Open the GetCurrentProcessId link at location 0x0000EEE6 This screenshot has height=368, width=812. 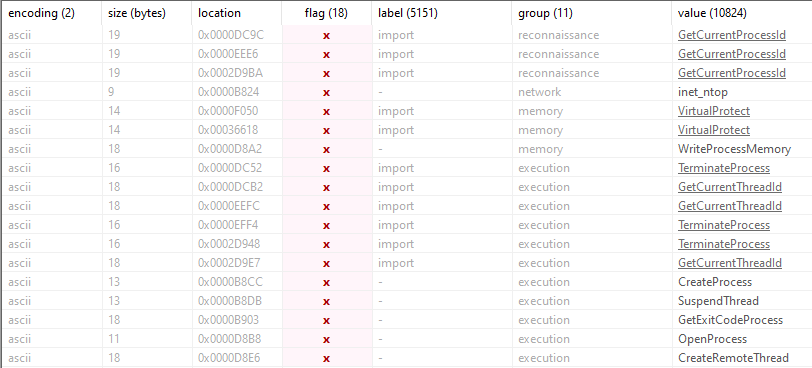coord(732,54)
